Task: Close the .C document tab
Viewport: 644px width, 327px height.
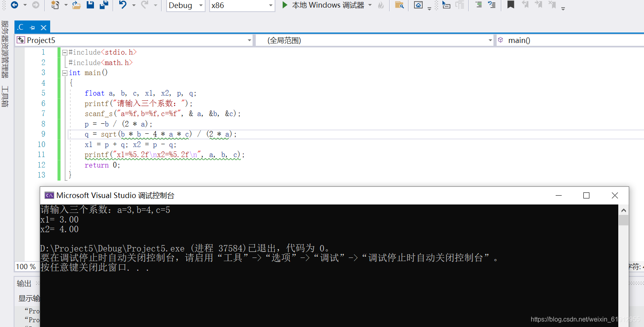Action: point(43,28)
